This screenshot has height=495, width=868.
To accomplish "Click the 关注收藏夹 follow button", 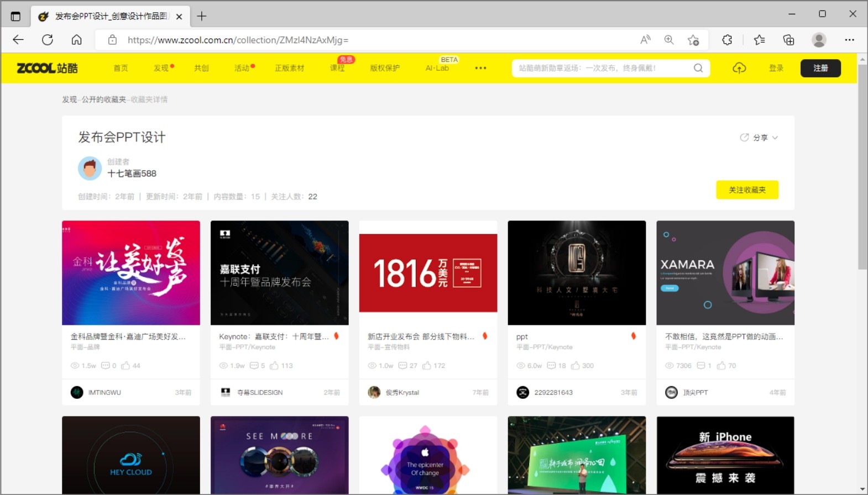I will pos(747,190).
